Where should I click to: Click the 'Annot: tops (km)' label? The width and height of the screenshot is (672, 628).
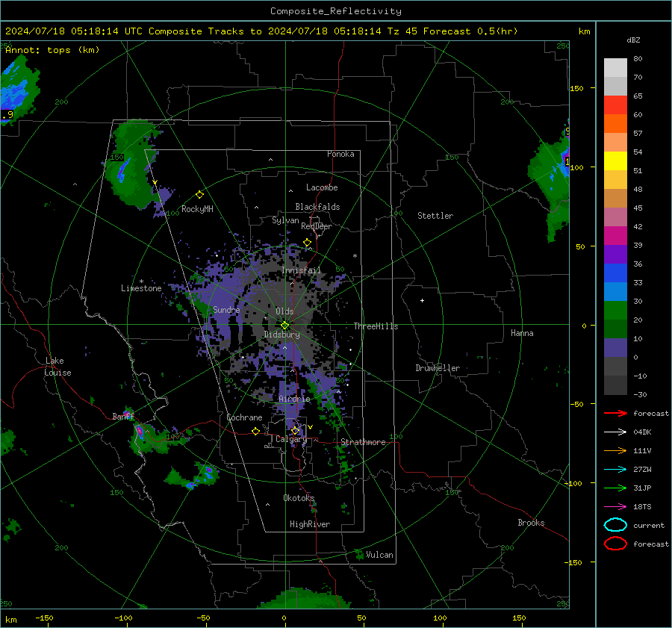pyautogui.click(x=52, y=50)
